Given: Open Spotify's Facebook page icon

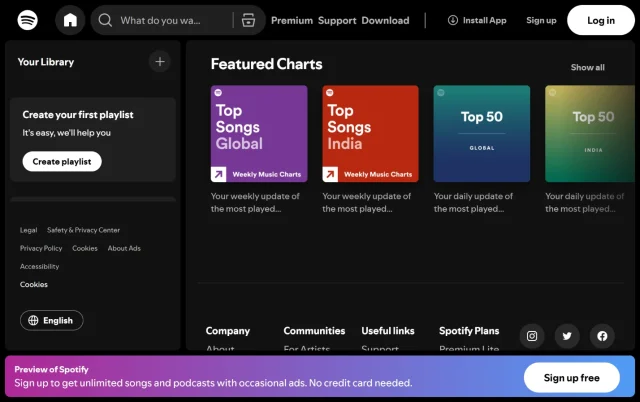Looking at the screenshot, I should (x=602, y=336).
